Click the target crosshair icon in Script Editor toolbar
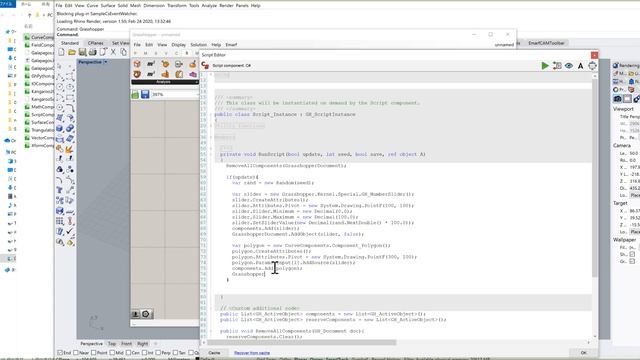This screenshot has width=640, height=360. click(592, 66)
